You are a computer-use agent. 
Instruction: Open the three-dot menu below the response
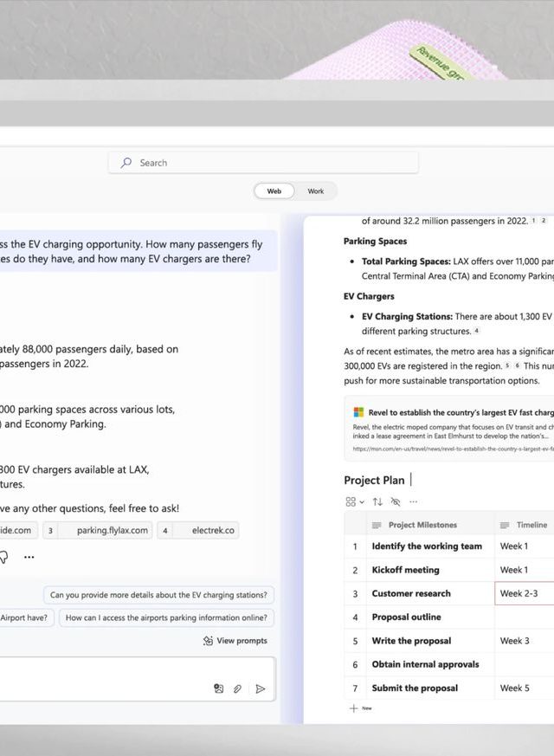pos(29,557)
